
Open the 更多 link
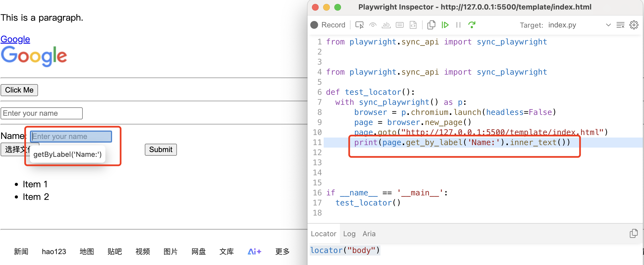click(283, 252)
